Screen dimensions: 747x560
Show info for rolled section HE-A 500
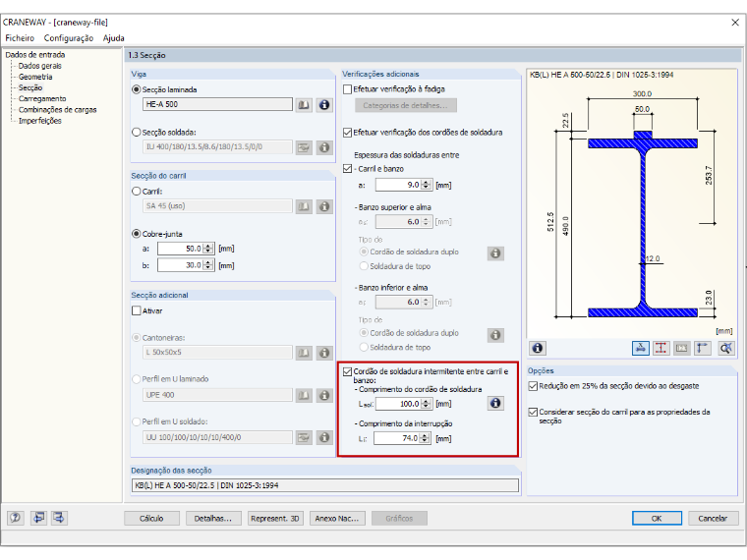324,105
